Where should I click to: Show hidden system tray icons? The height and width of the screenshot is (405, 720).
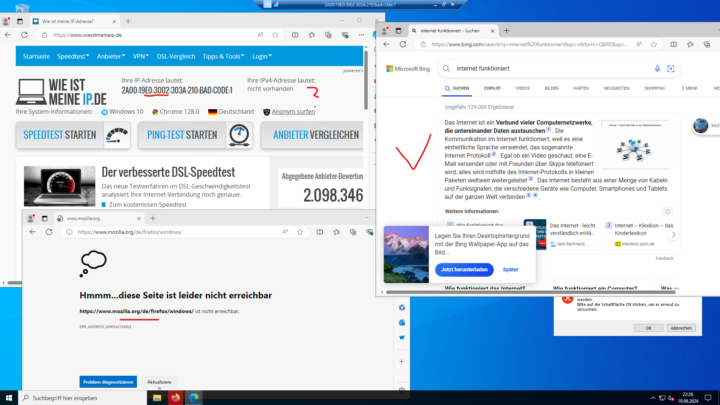point(653,398)
